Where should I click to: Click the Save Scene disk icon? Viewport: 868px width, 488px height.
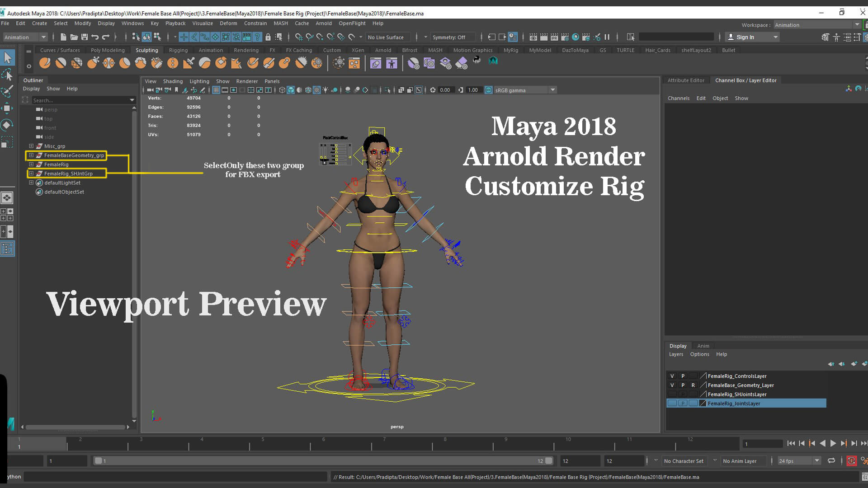pyautogui.click(x=85, y=37)
